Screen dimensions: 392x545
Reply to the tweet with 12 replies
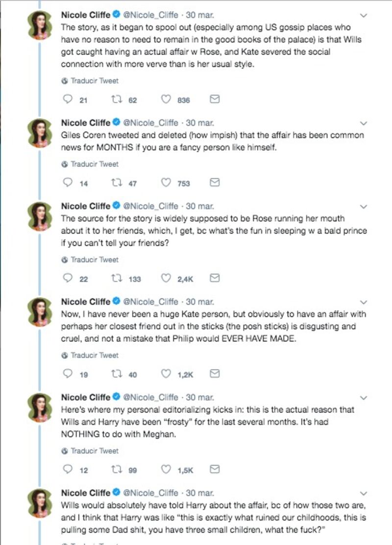click(67, 469)
